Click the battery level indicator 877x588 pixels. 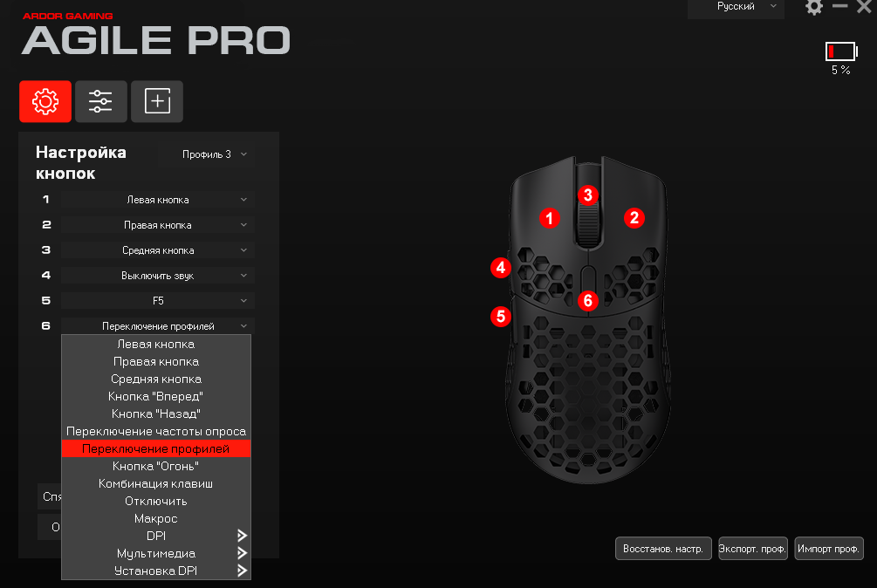841,51
